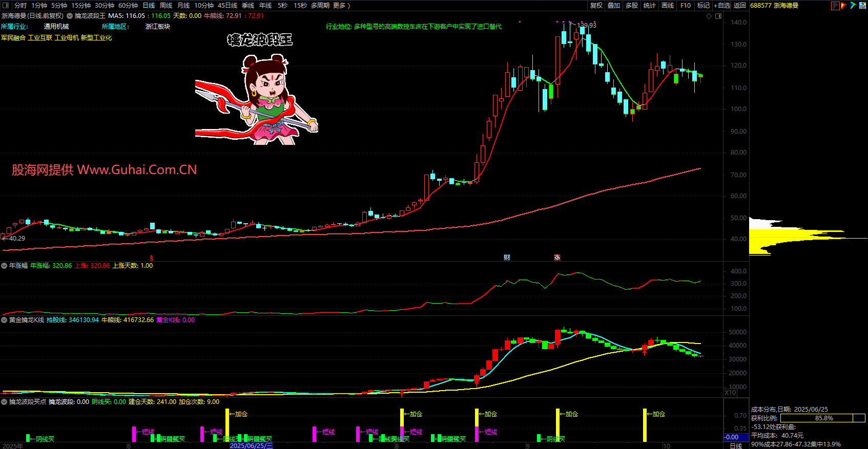Switch to the 分时 intraday tab
Screen dimensions: 868x449
tap(20, 6)
